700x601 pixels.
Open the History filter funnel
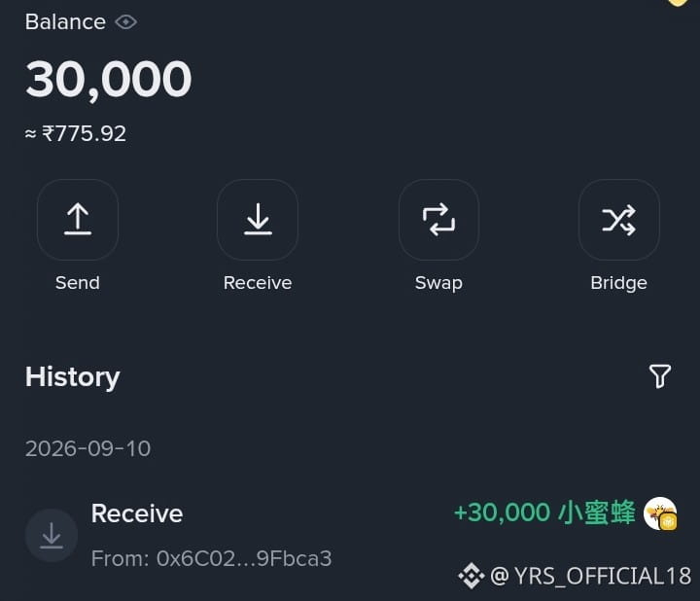[x=660, y=376]
